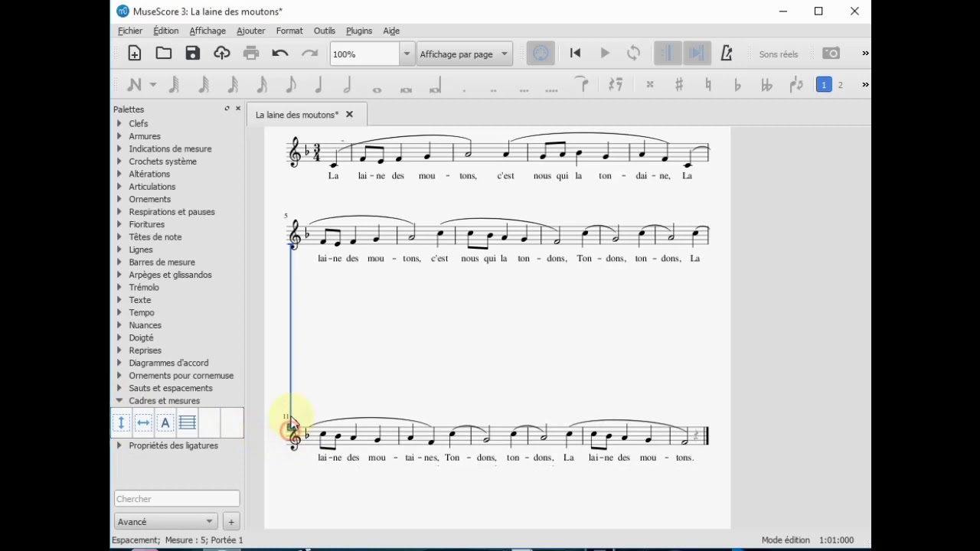Open the Édition menu
Image resolution: width=980 pixels, height=551 pixels.
(166, 31)
